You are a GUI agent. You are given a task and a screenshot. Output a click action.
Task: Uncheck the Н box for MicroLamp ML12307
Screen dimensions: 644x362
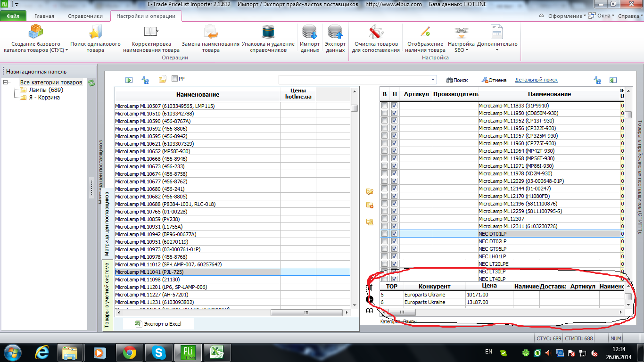[395, 219]
